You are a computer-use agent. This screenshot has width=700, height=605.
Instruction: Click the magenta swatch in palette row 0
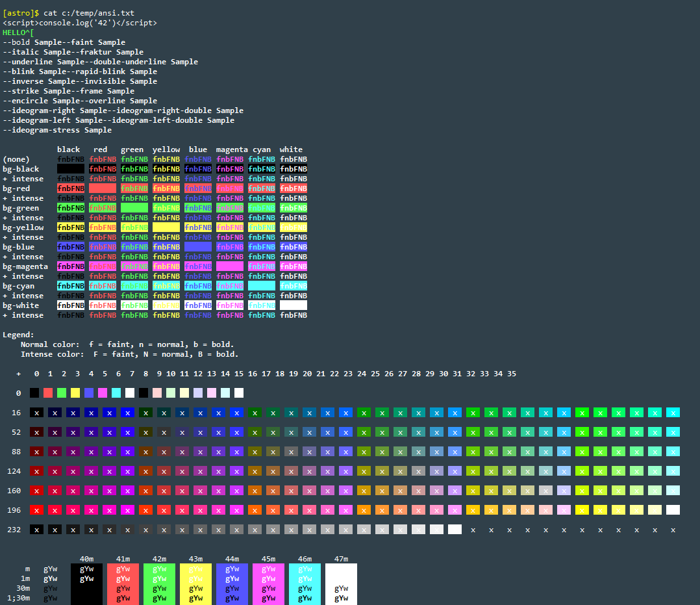103,393
